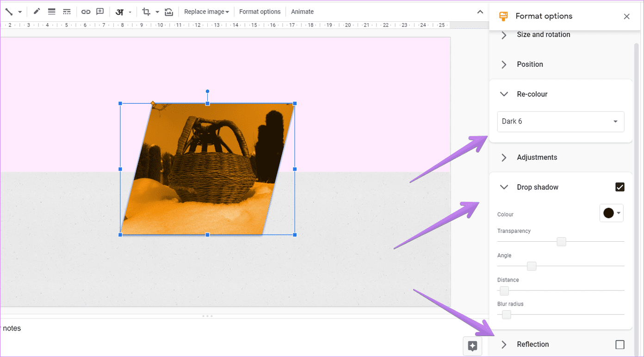This screenshot has height=357, width=644.
Task: Click the input tools icon
Action: point(119,12)
